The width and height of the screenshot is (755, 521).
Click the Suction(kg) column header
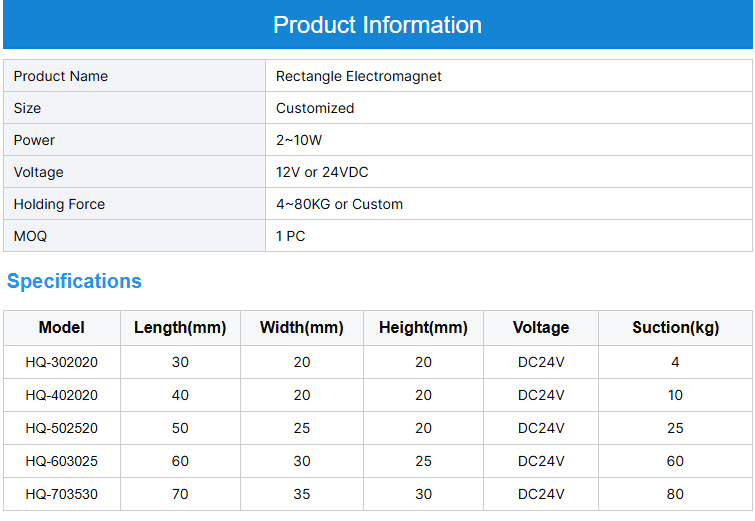pos(675,328)
